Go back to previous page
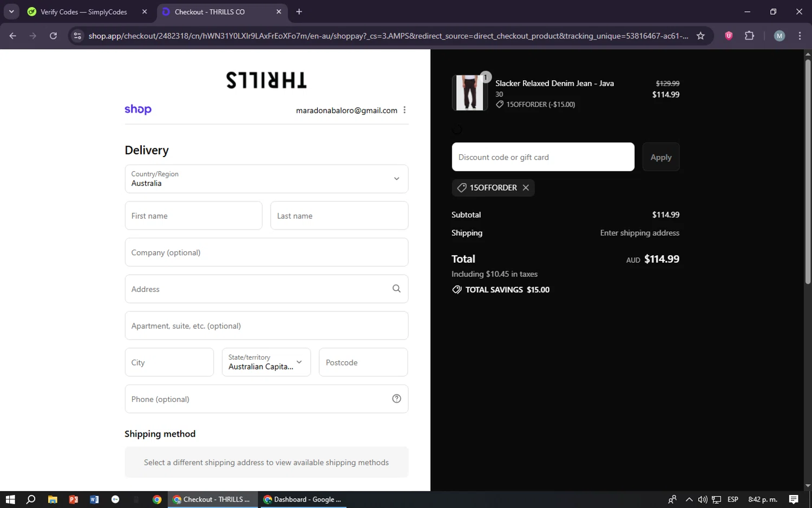 click(13, 36)
